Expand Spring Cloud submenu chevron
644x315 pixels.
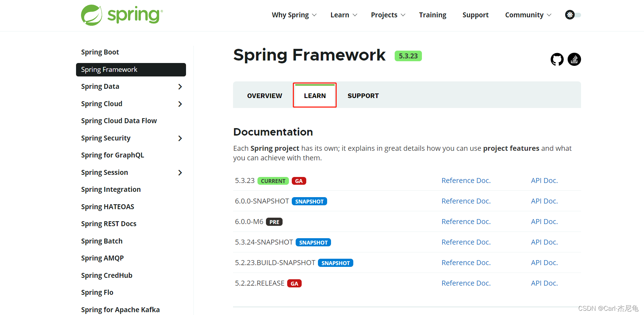(180, 104)
